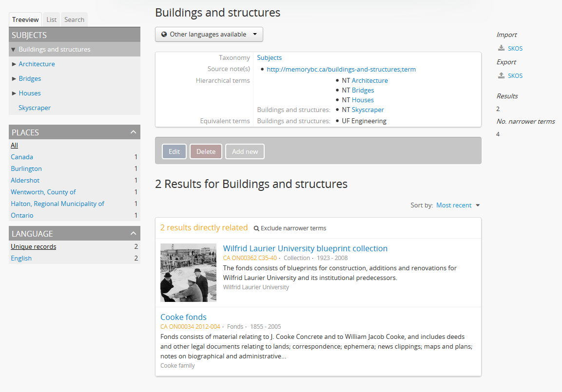Open the Cooke fonds record
The width and height of the screenshot is (562, 392).
click(x=183, y=317)
